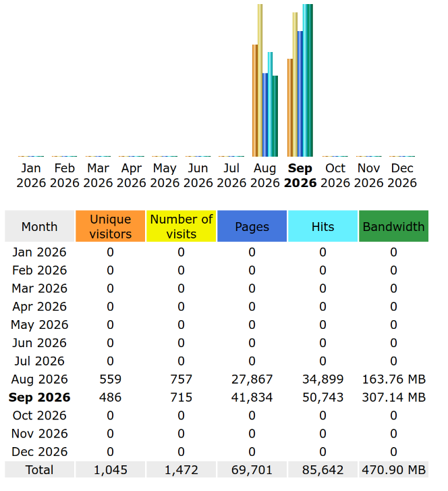Click the green Bandwidth column header

tap(393, 226)
